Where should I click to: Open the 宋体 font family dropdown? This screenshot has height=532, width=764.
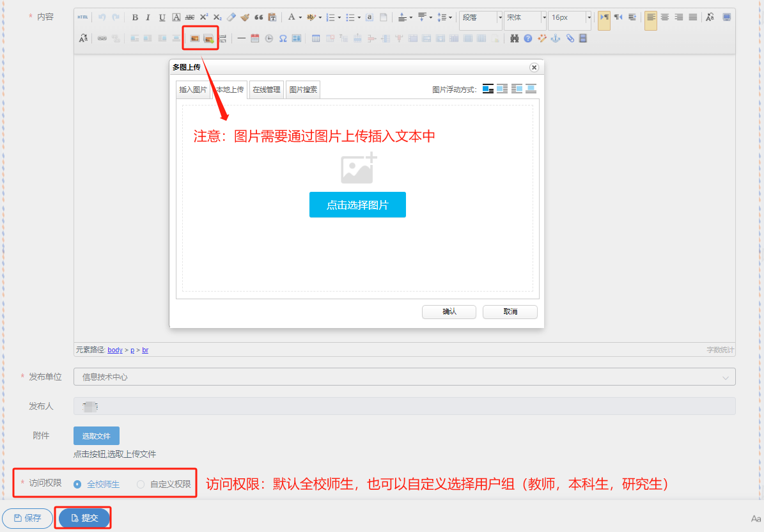(525, 17)
